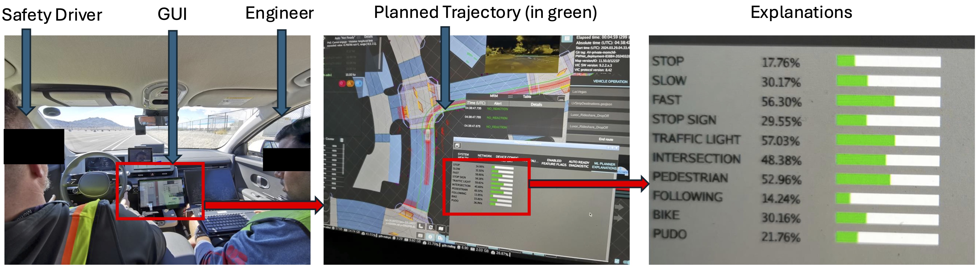This screenshot has height=270, width=980.
Task: Click the End route button
Action: click(606, 139)
